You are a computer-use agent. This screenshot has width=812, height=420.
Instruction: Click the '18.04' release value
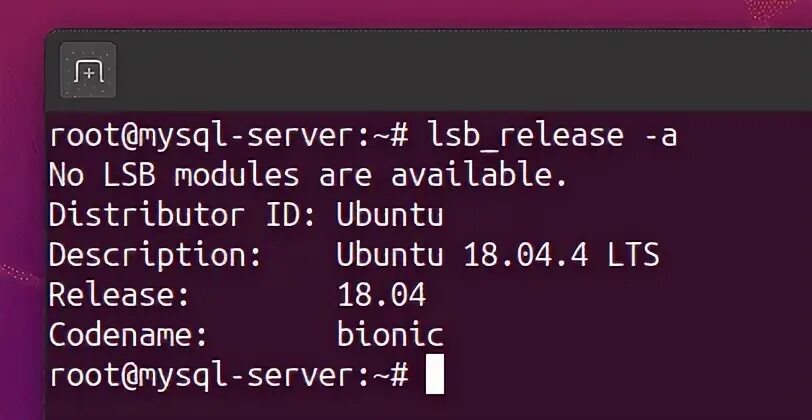pyautogui.click(x=382, y=295)
